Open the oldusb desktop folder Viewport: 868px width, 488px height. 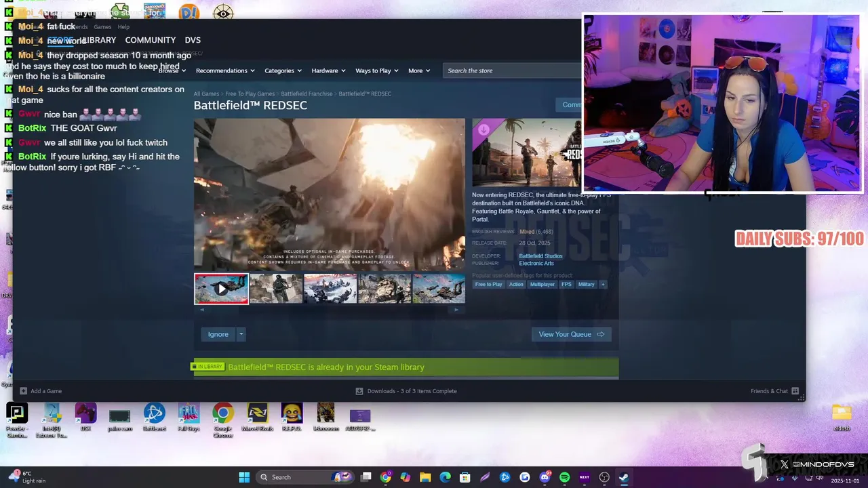point(842,417)
